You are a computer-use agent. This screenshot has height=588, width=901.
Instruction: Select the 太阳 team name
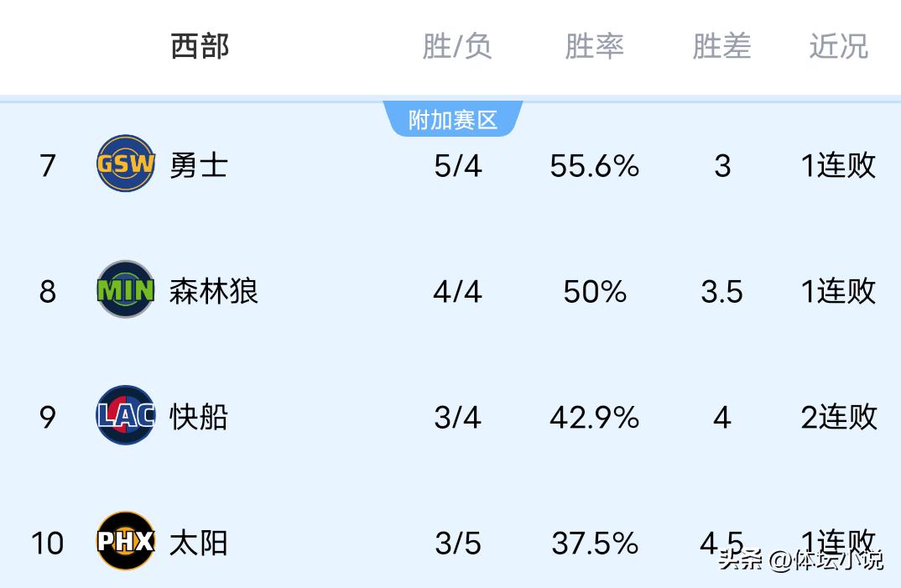199,543
